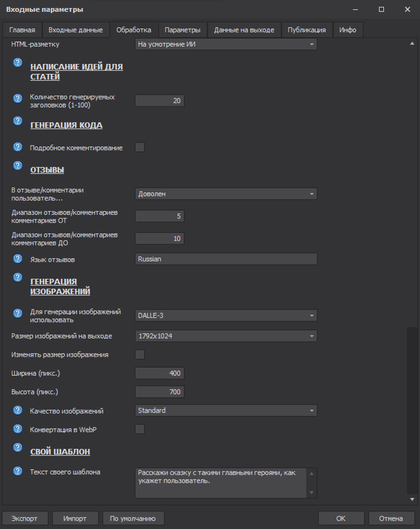Open help icon for ГЕНЕРАЦИЯ КОДА section
Image resolution: width=420 pixels, height=529 pixels.
pyautogui.click(x=18, y=121)
